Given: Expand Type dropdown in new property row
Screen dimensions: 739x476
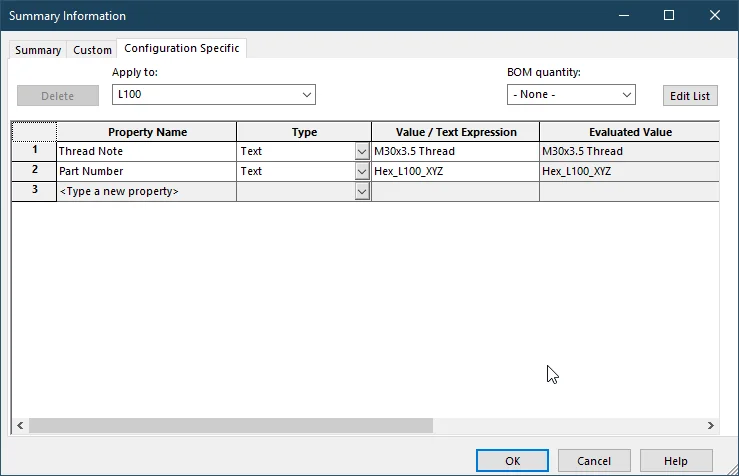Looking at the screenshot, I should 362,191.
